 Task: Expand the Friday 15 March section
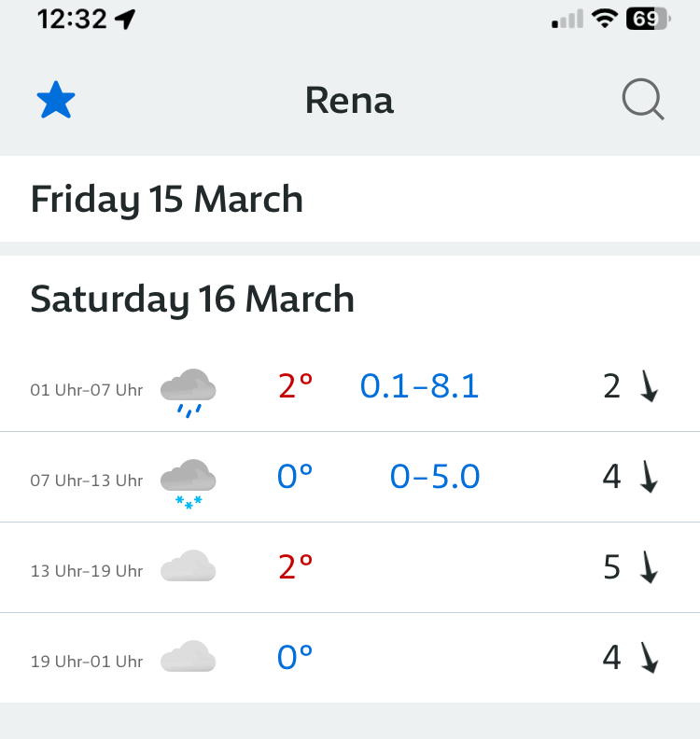click(167, 200)
